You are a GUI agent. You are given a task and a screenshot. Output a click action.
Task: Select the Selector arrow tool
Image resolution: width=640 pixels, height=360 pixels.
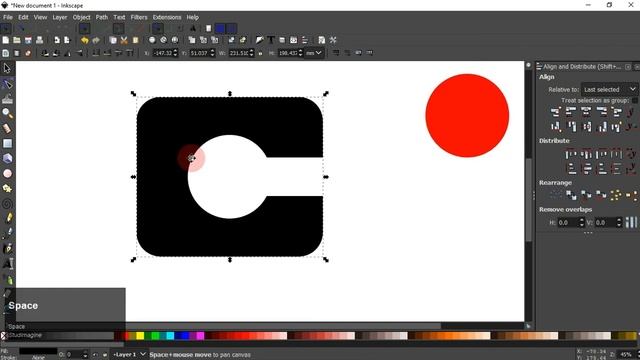point(7,68)
